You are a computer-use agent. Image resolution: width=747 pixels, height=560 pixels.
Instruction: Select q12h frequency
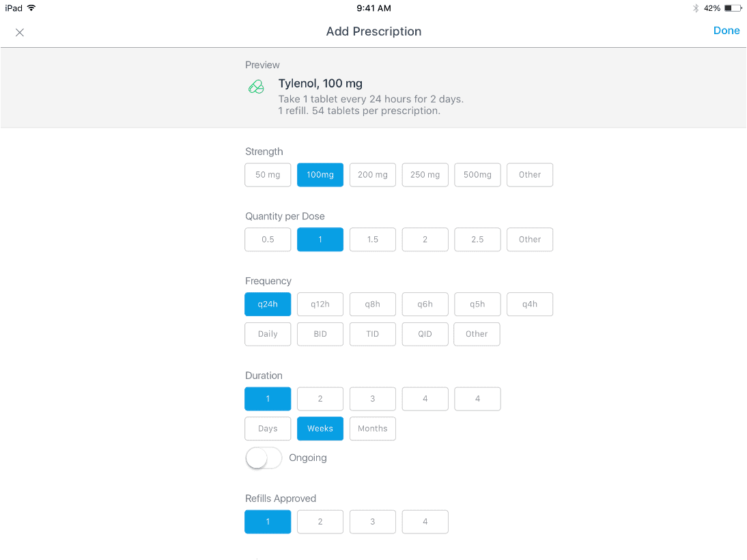tap(320, 304)
